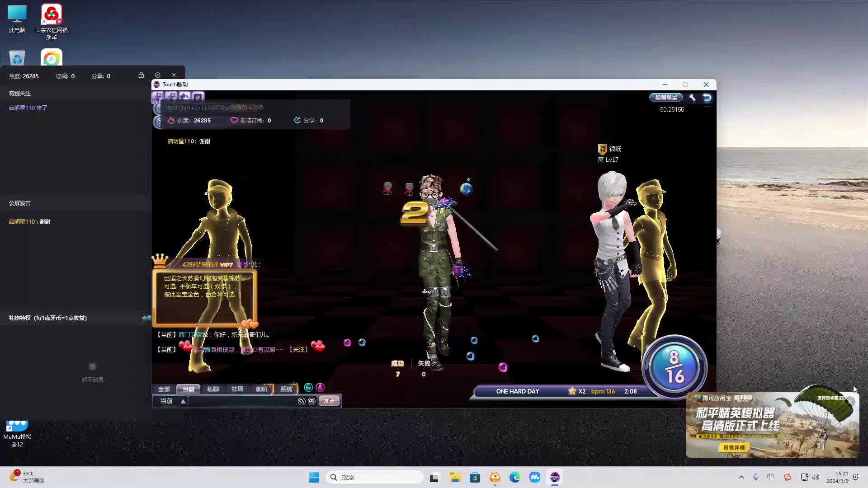Click 查看详情 on the Tencent ad
The image size is (868, 488).
tap(734, 447)
